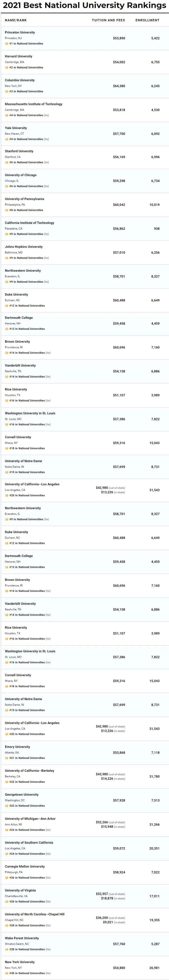This screenshot has width=169, height=980.
Task: Open the Yale University profile link
Action: 16,128
